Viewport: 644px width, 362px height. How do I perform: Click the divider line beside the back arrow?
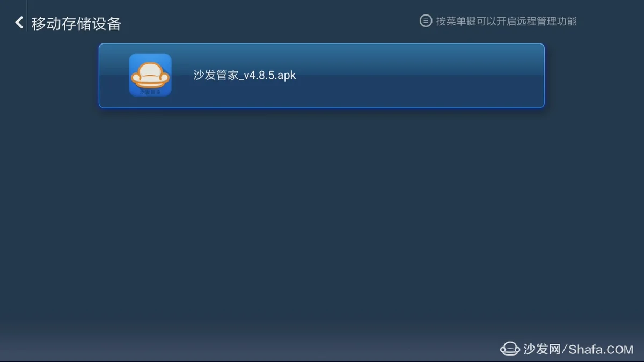(27, 16)
